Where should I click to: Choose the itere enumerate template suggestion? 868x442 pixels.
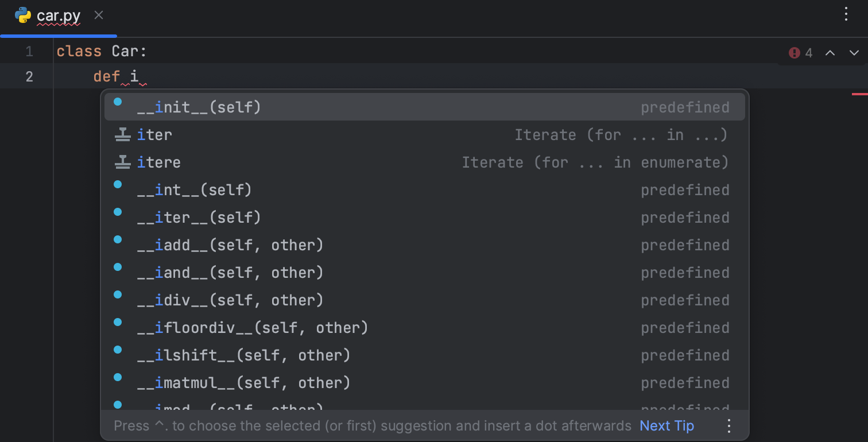158,162
